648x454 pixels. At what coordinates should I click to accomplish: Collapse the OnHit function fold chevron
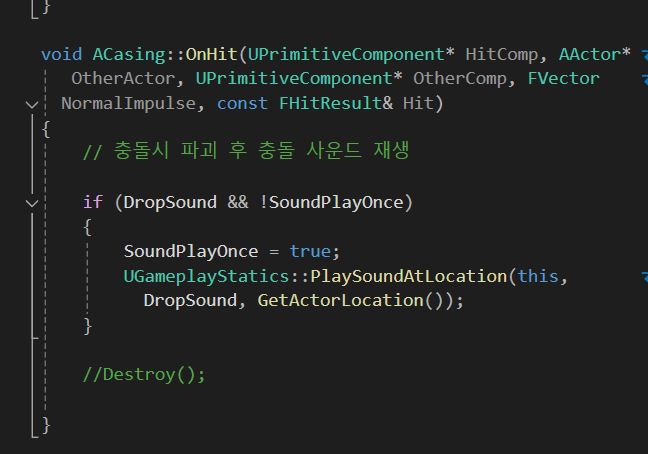(x=32, y=105)
